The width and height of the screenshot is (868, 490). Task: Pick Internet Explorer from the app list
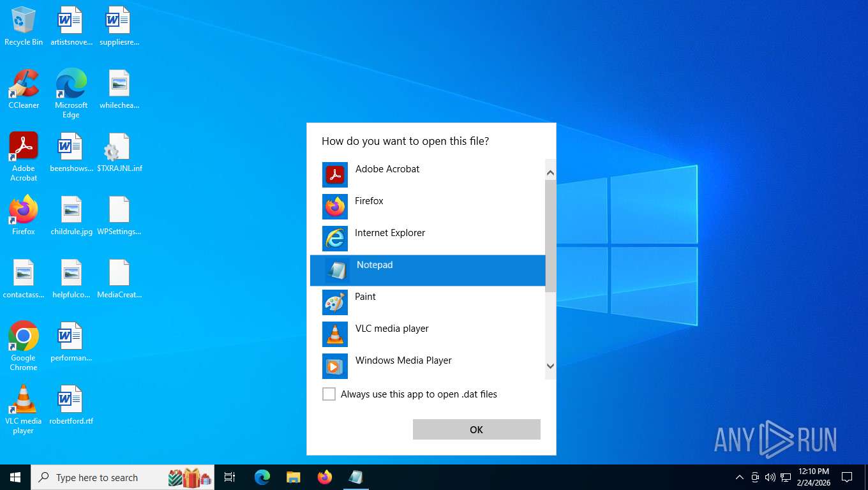tap(428, 238)
